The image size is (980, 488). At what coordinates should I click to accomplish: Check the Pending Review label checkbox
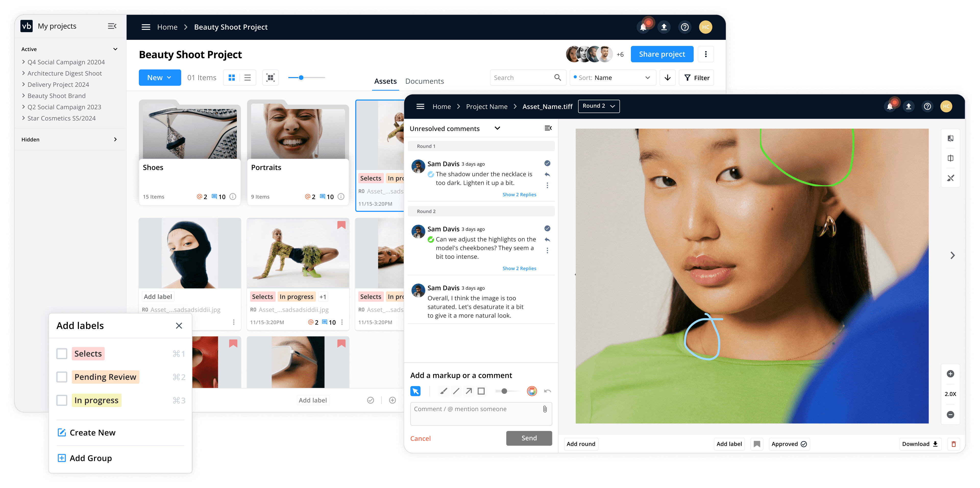(62, 377)
